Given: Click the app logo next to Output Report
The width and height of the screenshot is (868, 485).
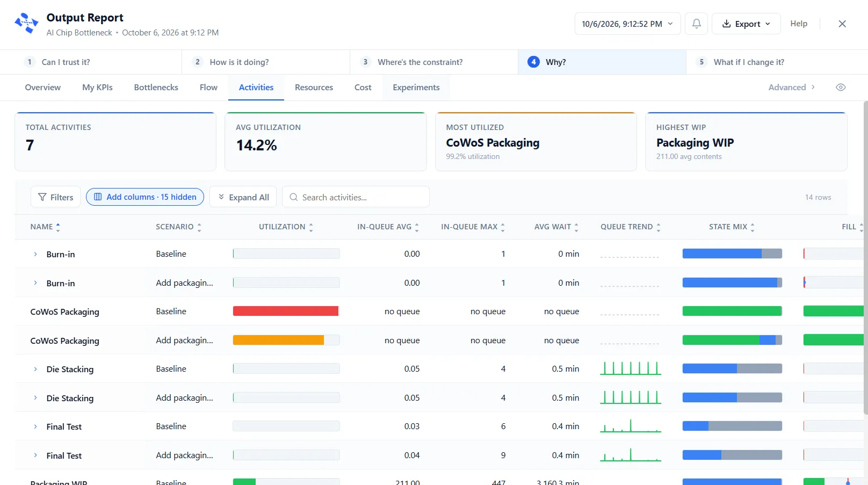Looking at the screenshot, I should pos(26,24).
